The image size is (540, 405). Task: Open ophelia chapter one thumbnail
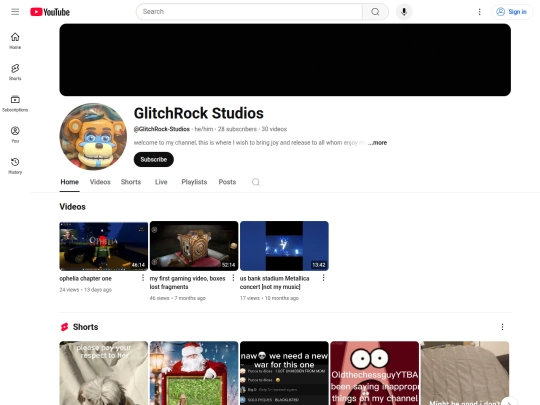[104, 246]
